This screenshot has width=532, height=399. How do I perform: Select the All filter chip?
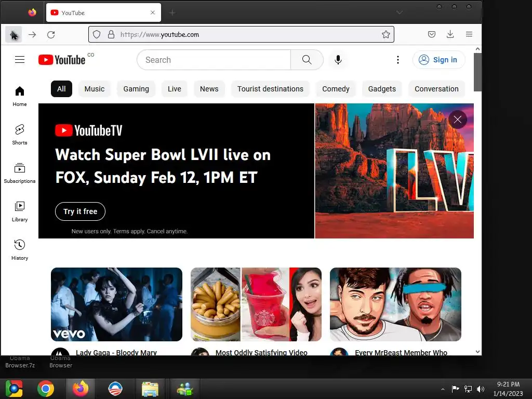61,89
